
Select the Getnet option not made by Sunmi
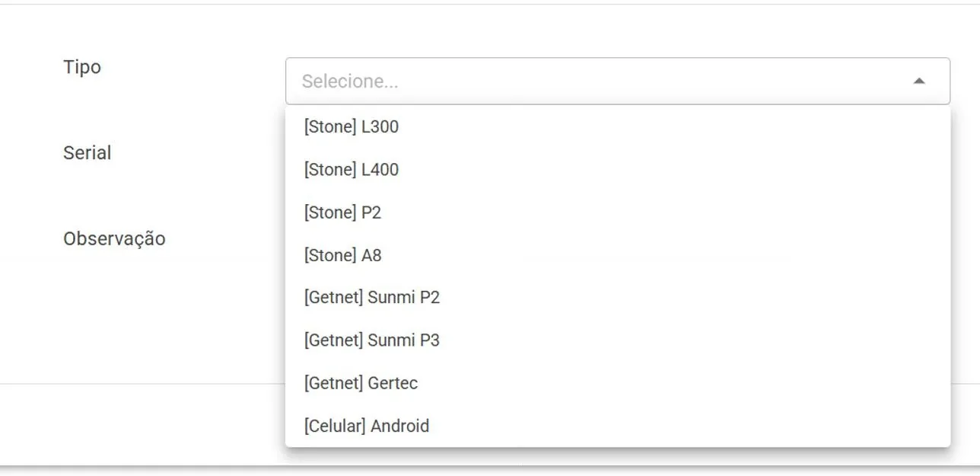pyautogui.click(x=618, y=383)
